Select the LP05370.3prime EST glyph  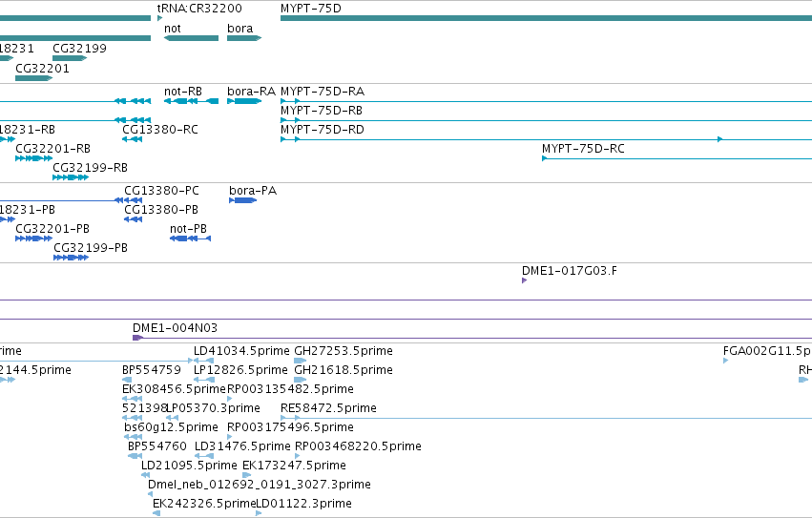tap(172, 418)
